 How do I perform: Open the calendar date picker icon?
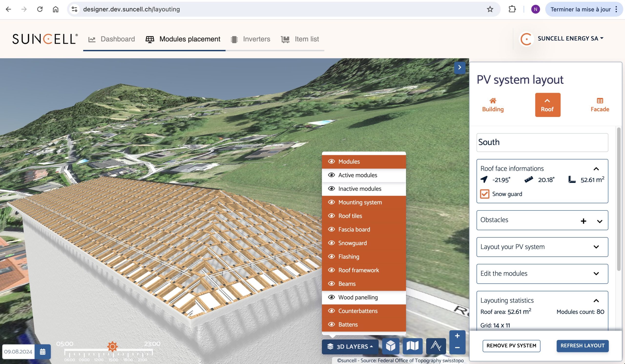tap(43, 351)
